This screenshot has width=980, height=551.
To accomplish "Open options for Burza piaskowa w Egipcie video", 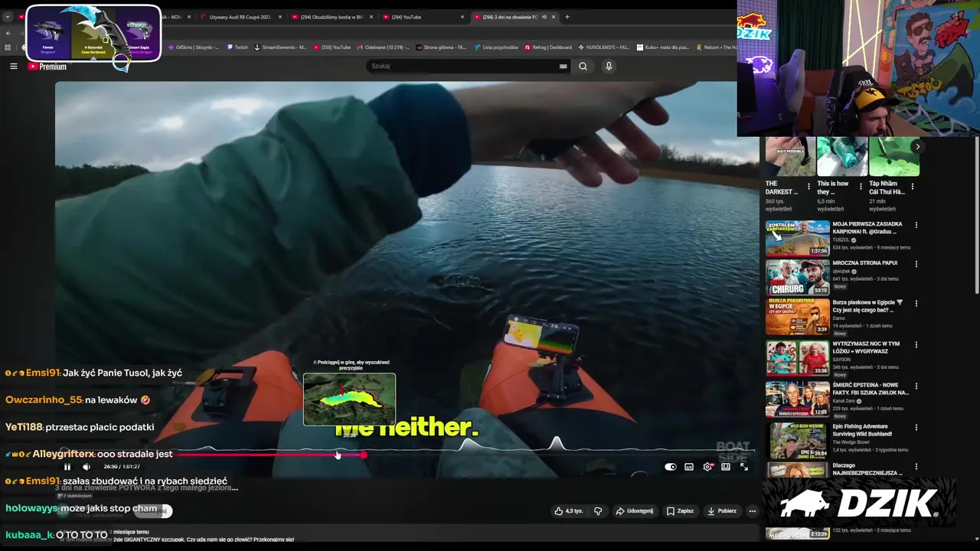I will [x=916, y=304].
